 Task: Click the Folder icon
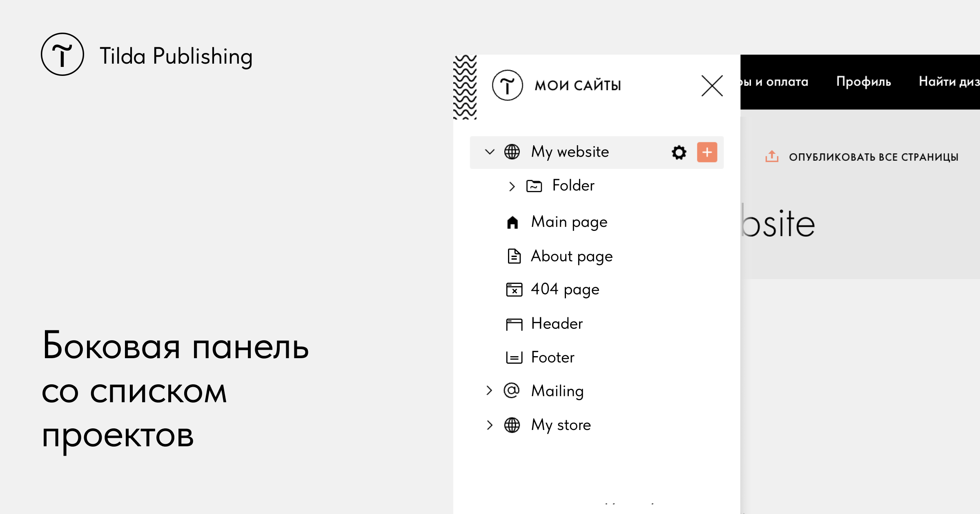pyautogui.click(x=534, y=186)
